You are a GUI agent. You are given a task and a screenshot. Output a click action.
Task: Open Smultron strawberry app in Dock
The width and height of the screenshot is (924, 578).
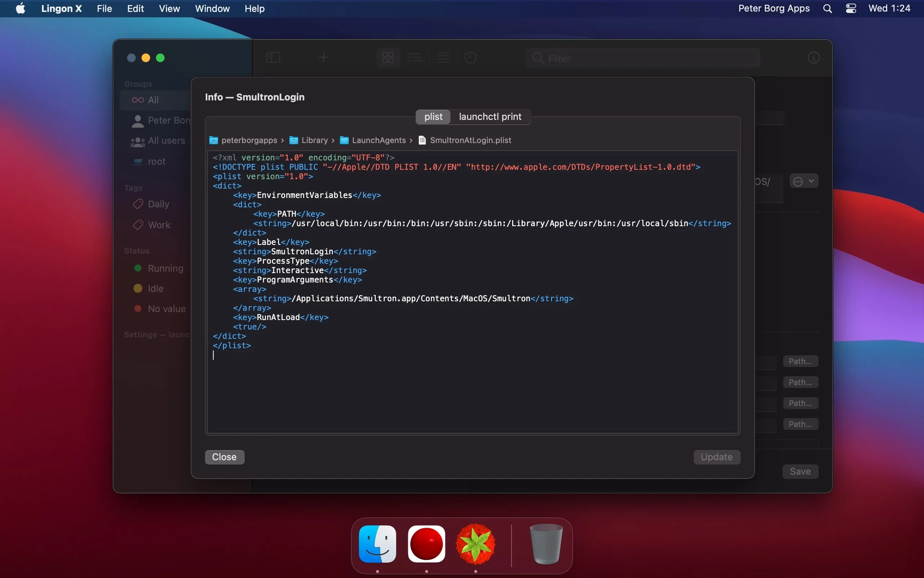[475, 544]
